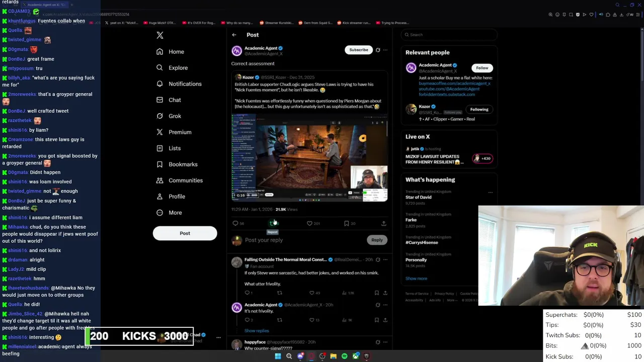Open Notifications in X sidebar

pyautogui.click(x=179, y=84)
